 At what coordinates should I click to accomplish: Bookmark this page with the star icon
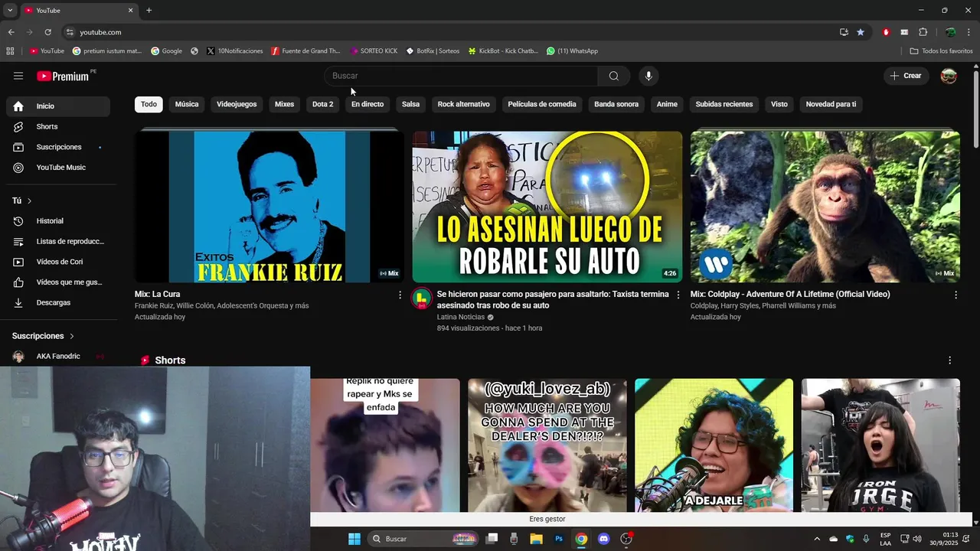(861, 32)
